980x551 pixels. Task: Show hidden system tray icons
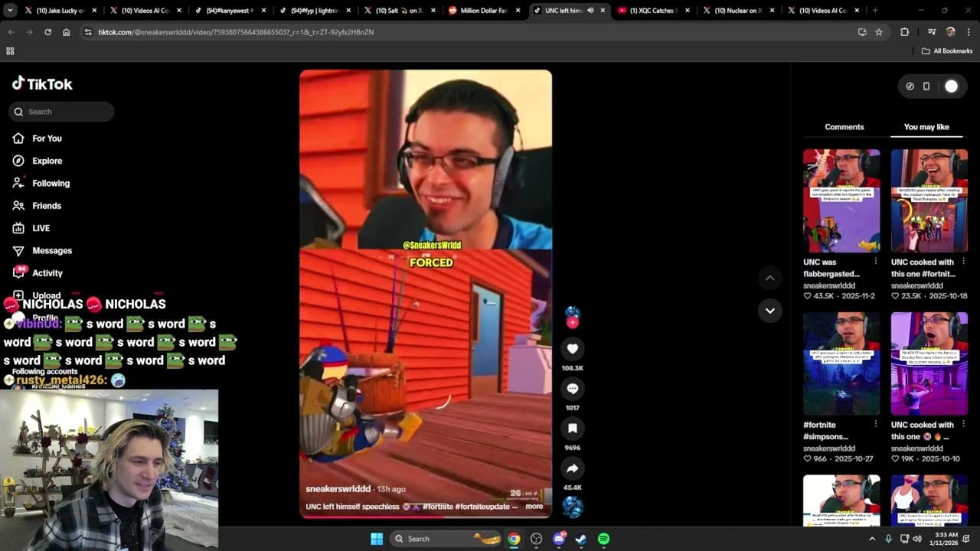click(x=872, y=539)
